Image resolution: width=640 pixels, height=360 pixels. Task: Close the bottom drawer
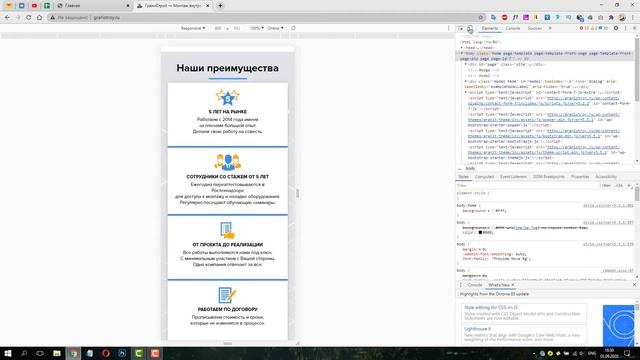pos(634,285)
